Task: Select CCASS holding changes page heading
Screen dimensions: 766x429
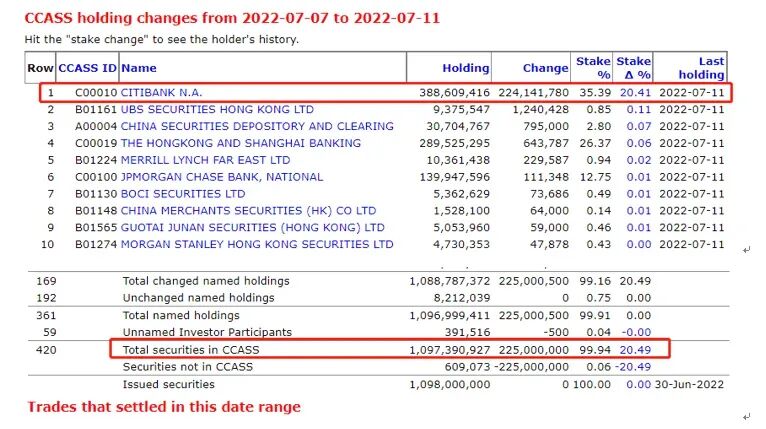Action: point(232,18)
